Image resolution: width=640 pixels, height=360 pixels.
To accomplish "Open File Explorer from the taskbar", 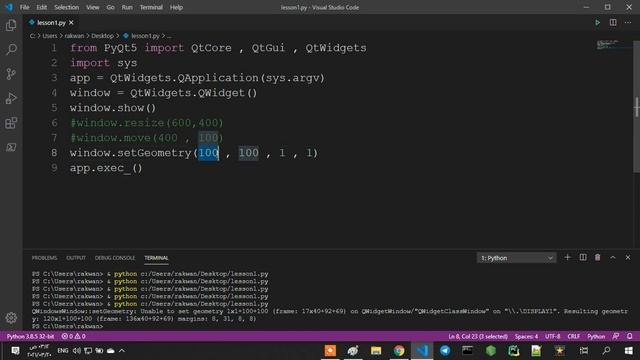I will pos(376,351).
